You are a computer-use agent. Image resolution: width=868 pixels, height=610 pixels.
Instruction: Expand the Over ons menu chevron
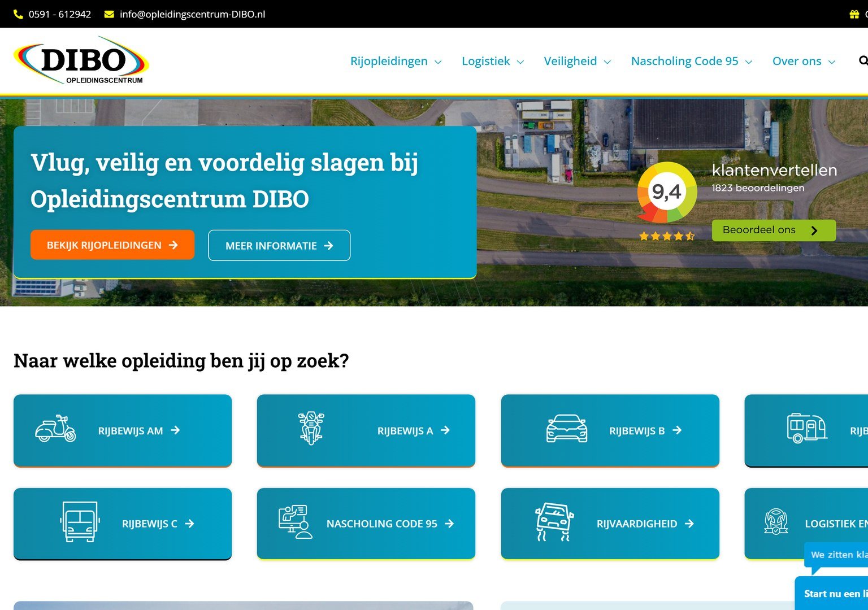[832, 62]
